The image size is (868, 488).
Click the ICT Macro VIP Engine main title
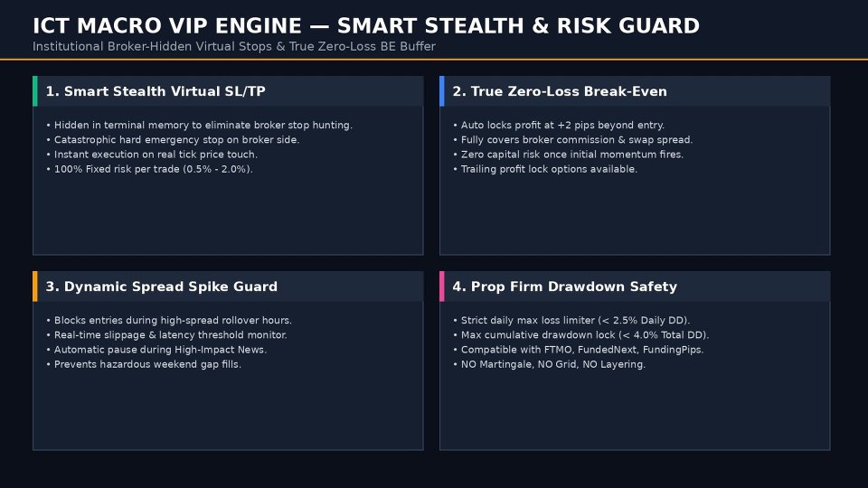(366, 26)
